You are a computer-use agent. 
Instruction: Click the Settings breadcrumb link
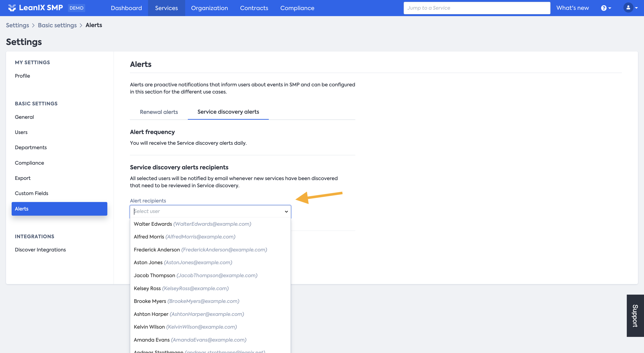pos(17,25)
